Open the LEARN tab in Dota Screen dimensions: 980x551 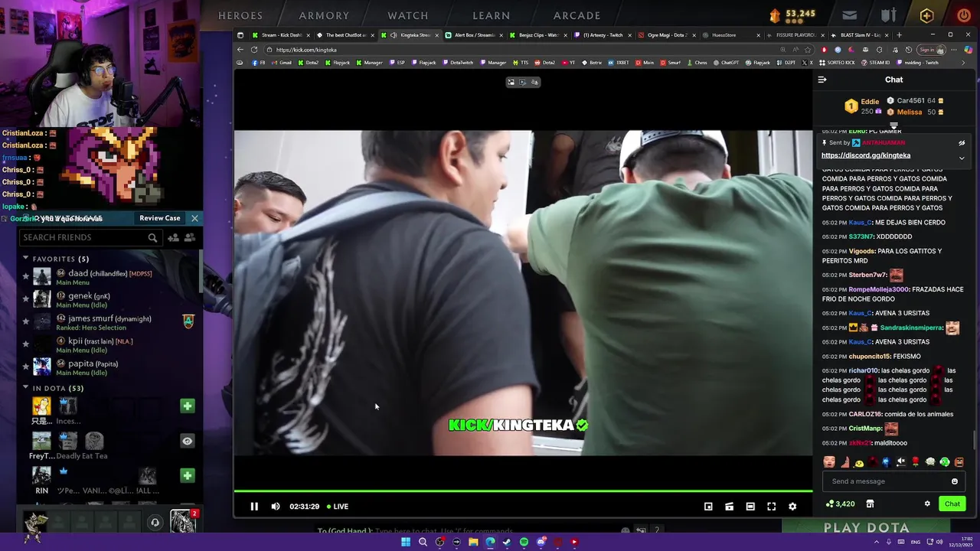pos(492,15)
